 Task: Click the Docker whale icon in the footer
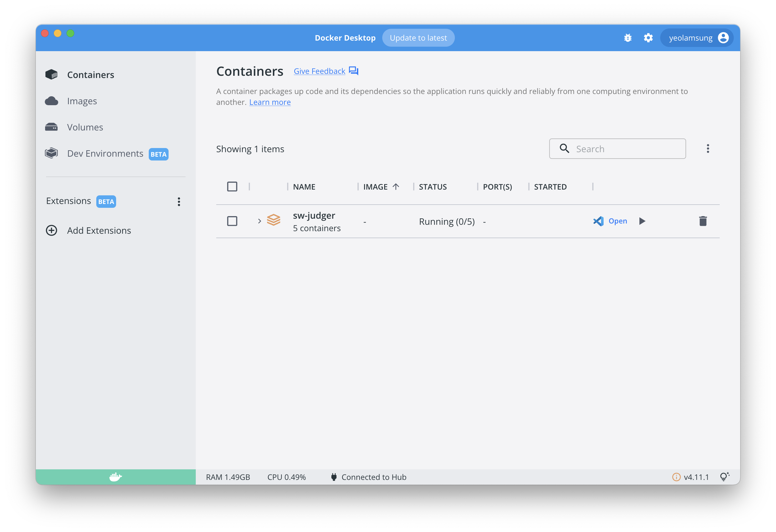[x=115, y=477]
